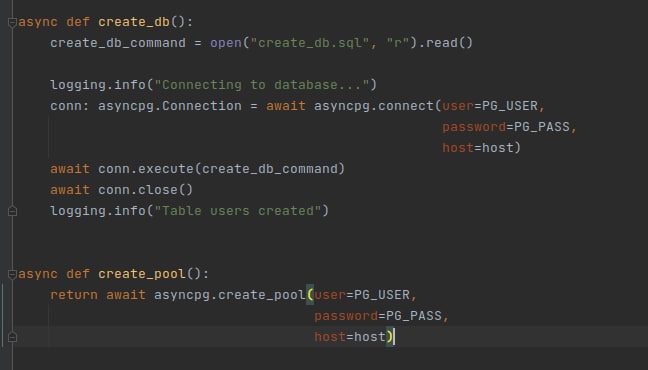
Task: Click the await keyword before asyncpg.connect
Action: coord(286,106)
